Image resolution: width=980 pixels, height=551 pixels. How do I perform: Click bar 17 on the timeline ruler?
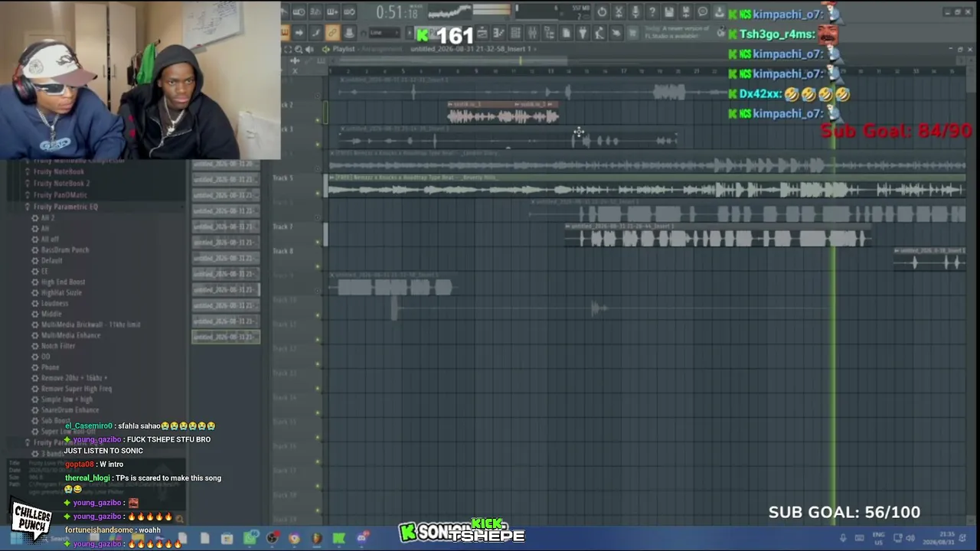point(623,71)
